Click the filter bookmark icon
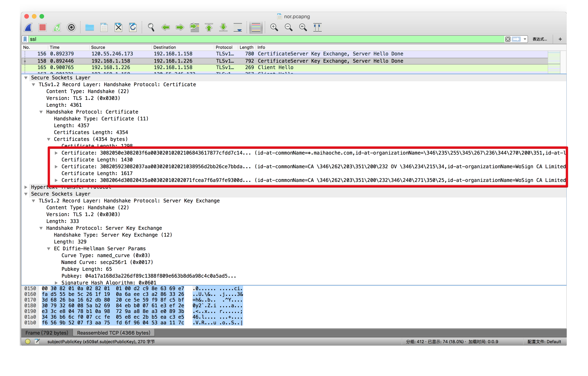Viewport: 588px width, 376px height. pos(25,39)
